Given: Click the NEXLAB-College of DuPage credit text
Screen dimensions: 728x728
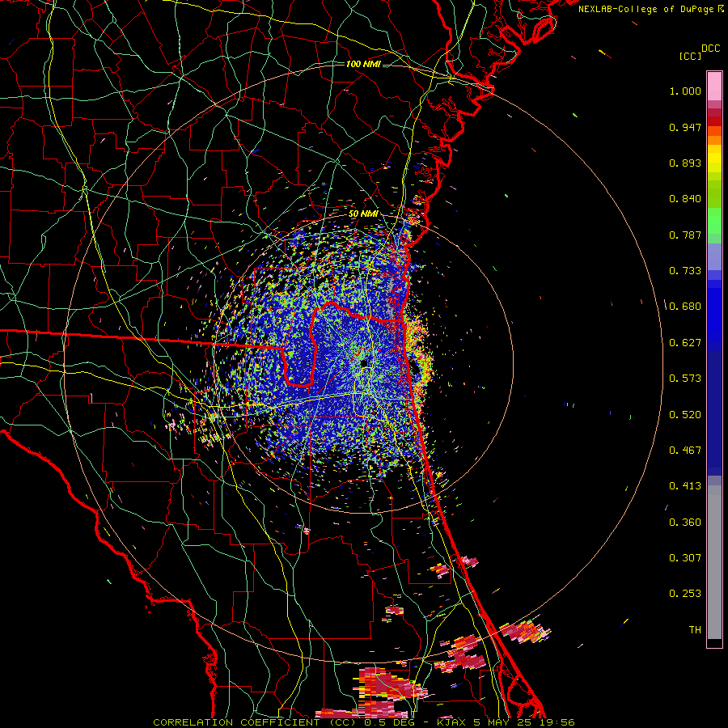Looking at the screenshot, I should click(646, 9).
